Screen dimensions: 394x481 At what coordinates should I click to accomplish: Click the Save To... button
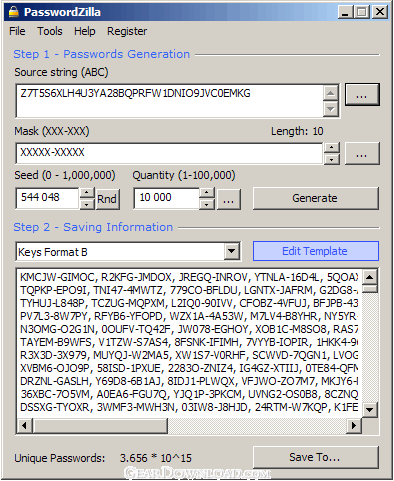[315, 457]
